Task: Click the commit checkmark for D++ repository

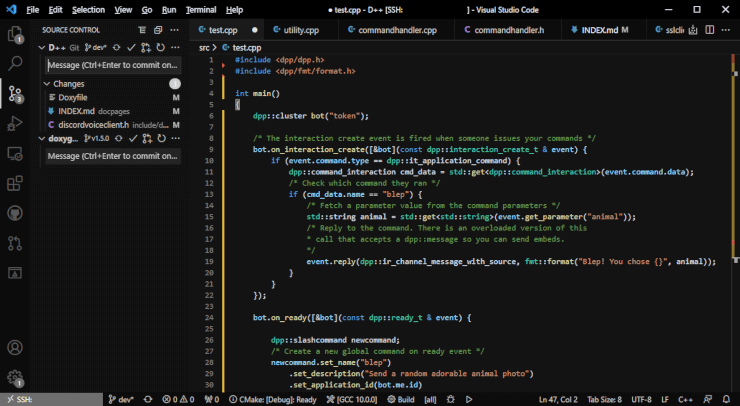Action: [x=131, y=47]
